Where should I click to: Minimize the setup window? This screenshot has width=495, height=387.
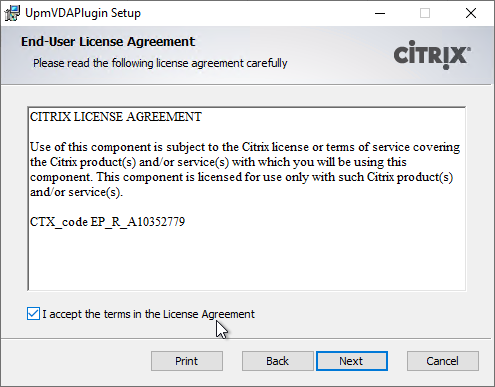pos(380,13)
